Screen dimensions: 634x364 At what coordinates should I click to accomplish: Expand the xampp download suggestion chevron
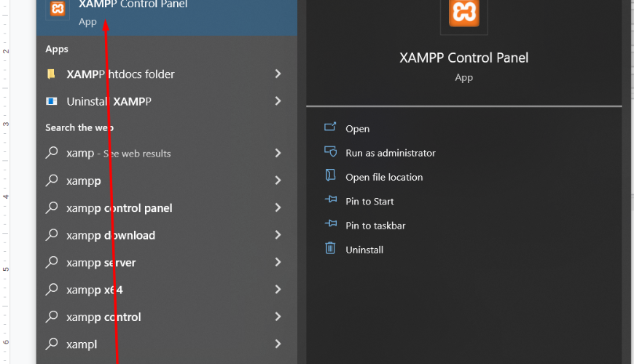pyautogui.click(x=278, y=234)
